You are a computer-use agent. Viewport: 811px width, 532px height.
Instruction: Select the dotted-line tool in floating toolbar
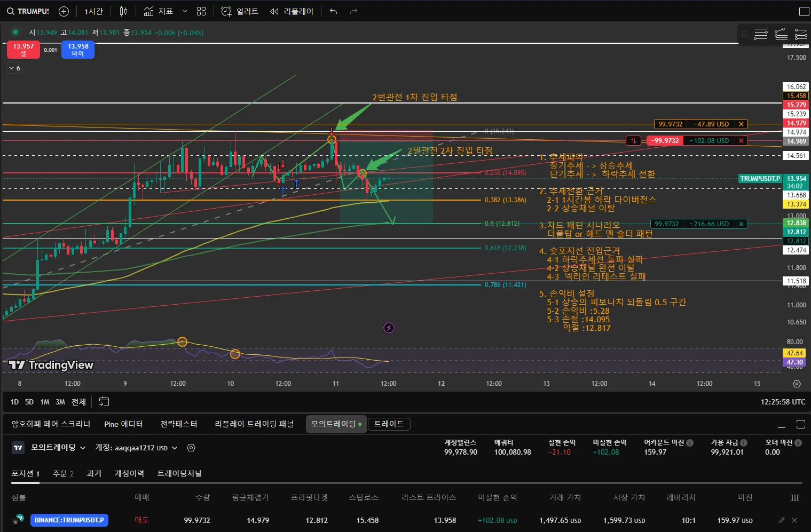[801, 35]
